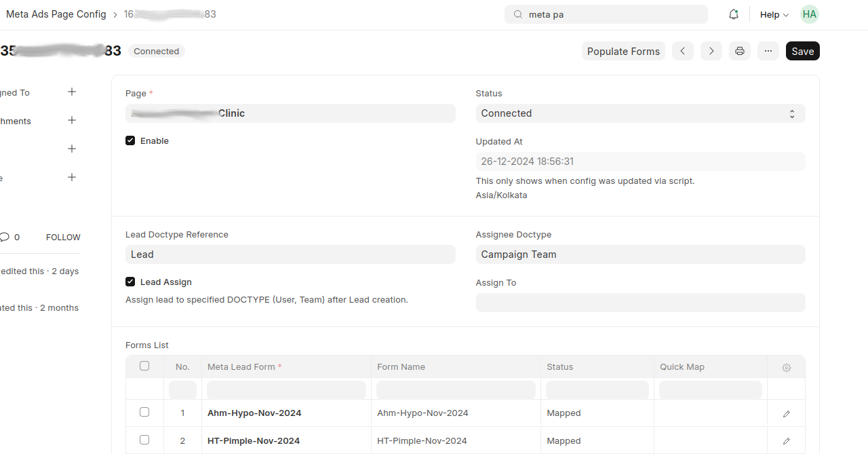Viewport: 868px width, 454px height.
Task: Click the Forms List section label
Action: tap(147, 345)
